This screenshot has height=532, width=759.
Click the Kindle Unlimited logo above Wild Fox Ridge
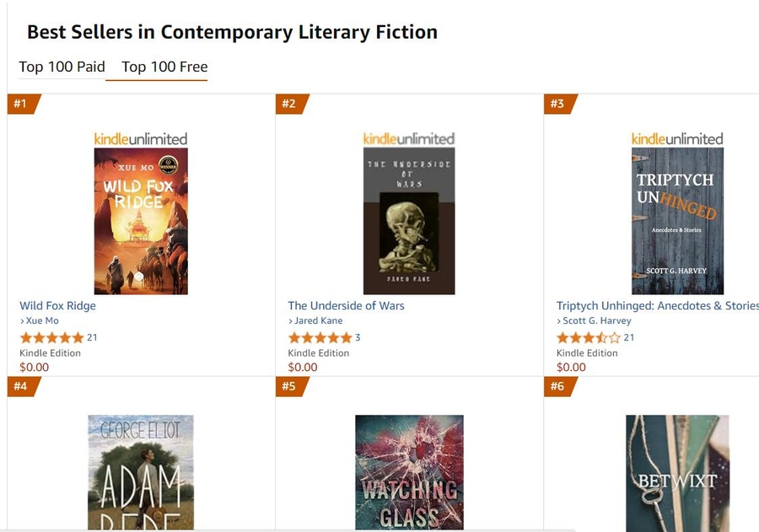coord(141,138)
